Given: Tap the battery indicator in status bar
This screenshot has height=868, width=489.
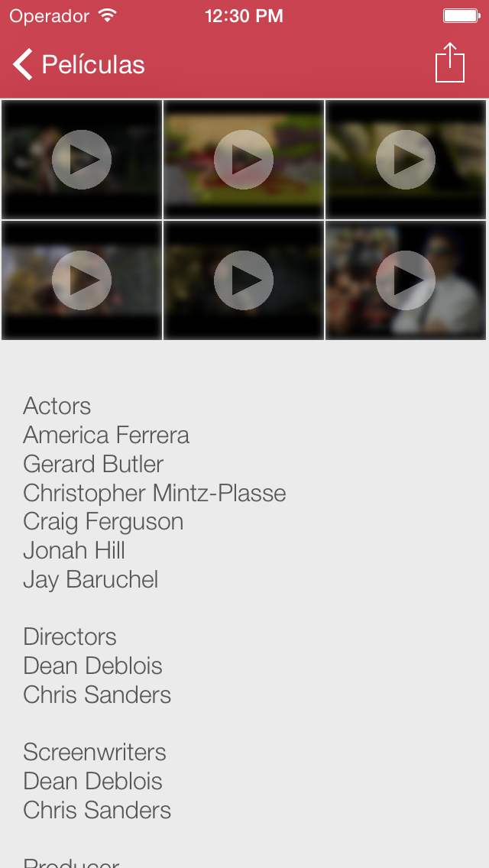Looking at the screenshot, I should coord(461,16).
